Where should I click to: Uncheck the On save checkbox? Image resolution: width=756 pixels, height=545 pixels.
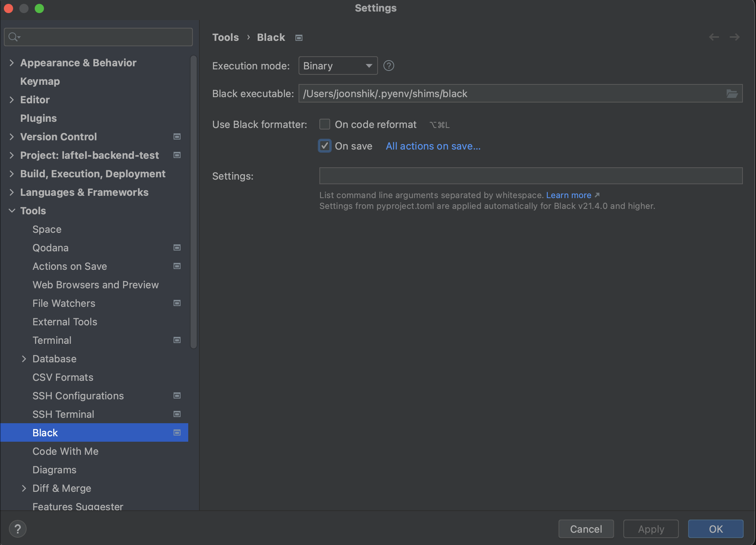point(325,146)
